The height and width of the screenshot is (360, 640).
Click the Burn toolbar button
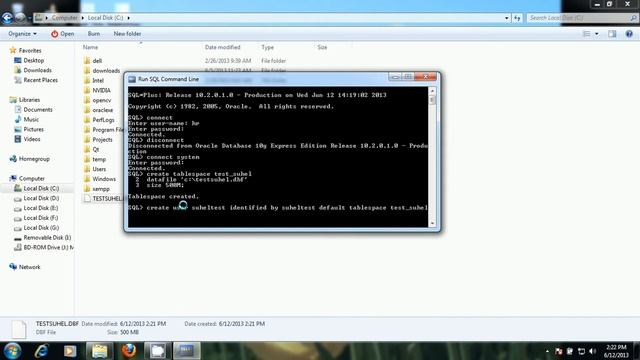93,34
